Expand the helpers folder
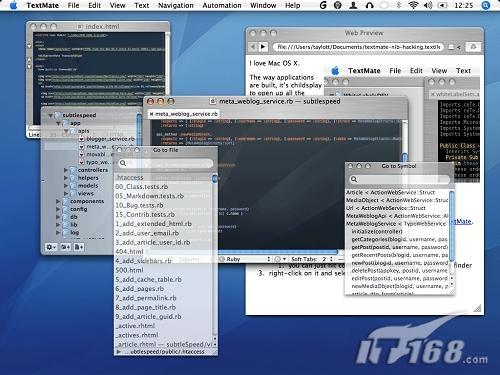This screenshot has height=375, width=500. point(66,178)
